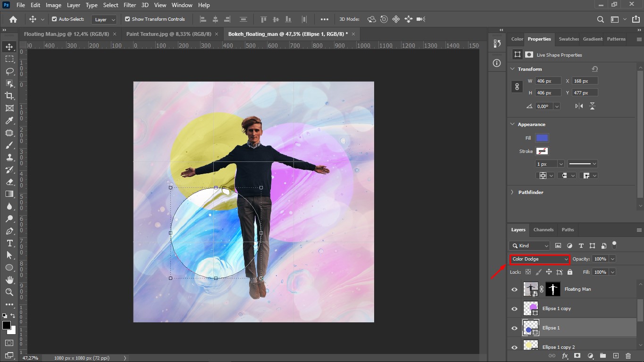The width and height of the screenshot is (644, 362).
Task: Open the Opacity value dropdown arrow
Action: 612,259
